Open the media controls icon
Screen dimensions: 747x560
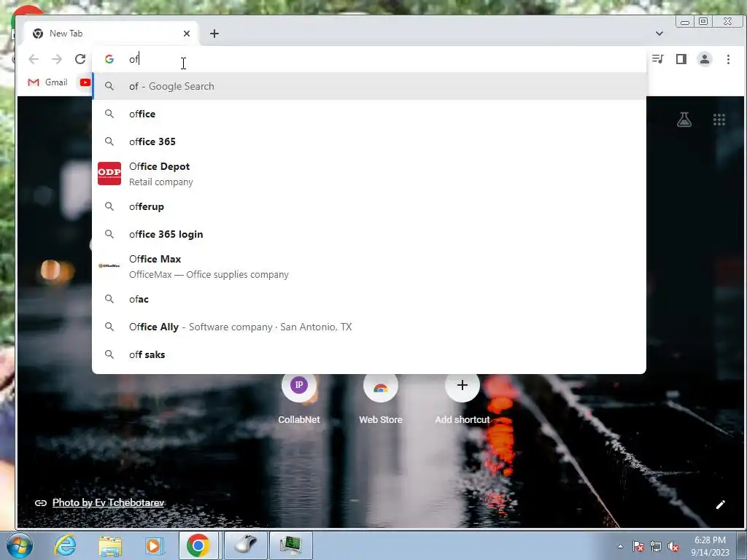click(x=658, y=59)
